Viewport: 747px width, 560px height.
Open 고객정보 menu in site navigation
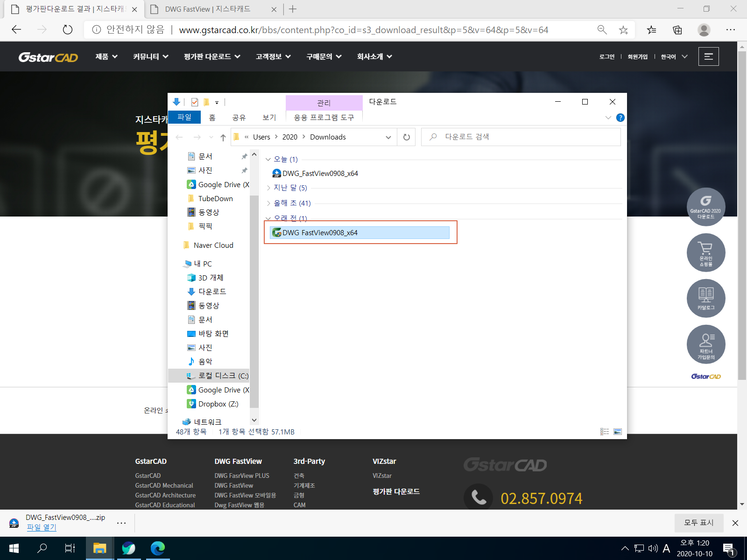tap(274, 56)
